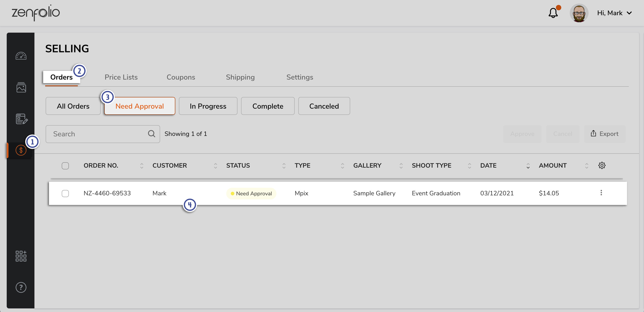Open the help question mark icon

click(21, 287)
